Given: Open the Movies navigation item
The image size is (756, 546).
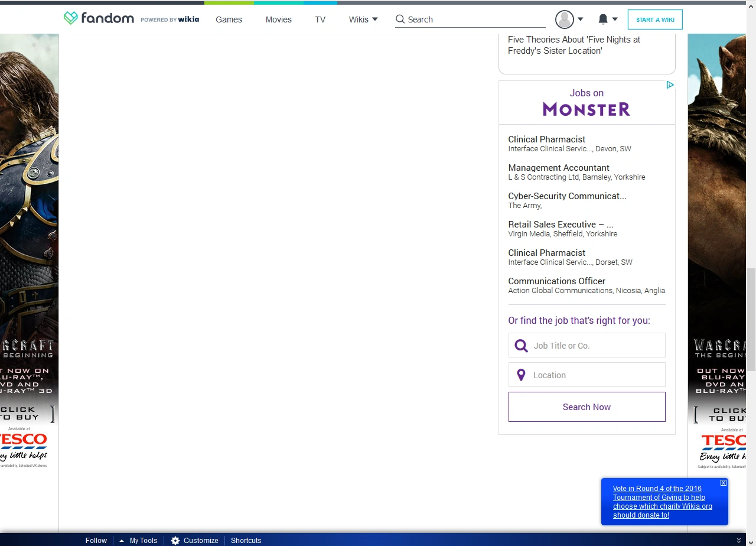Looking at the screenshot, I should coord(278,19).
